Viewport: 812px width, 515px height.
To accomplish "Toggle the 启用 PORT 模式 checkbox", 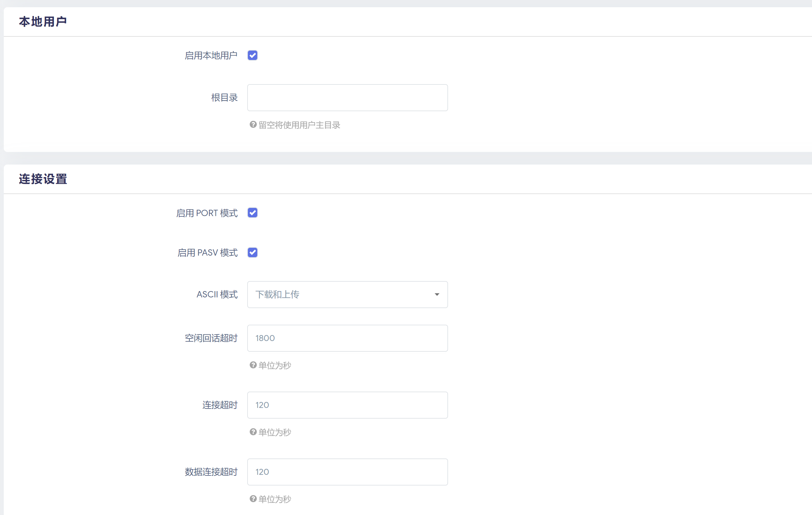I will pos(252,213).
